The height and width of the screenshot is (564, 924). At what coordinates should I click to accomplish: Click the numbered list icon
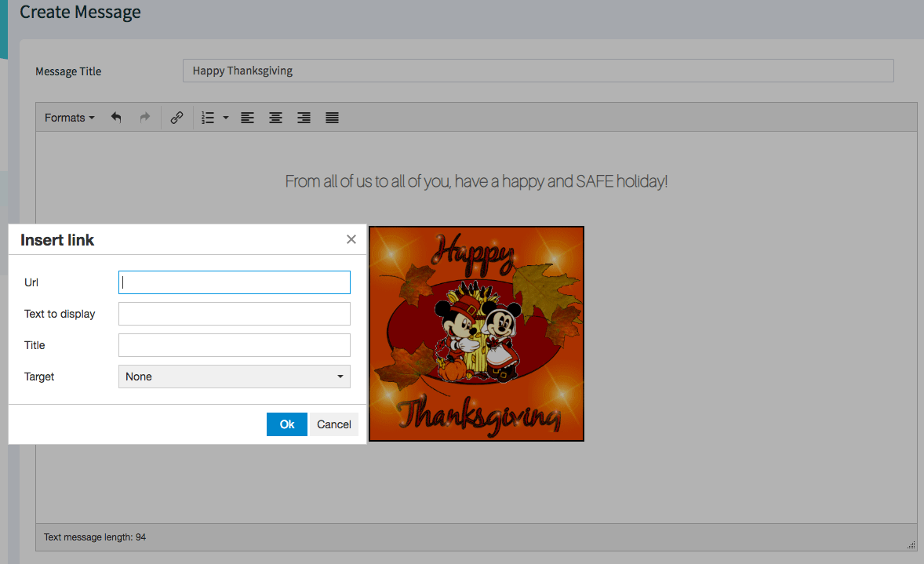coord(207,118)
